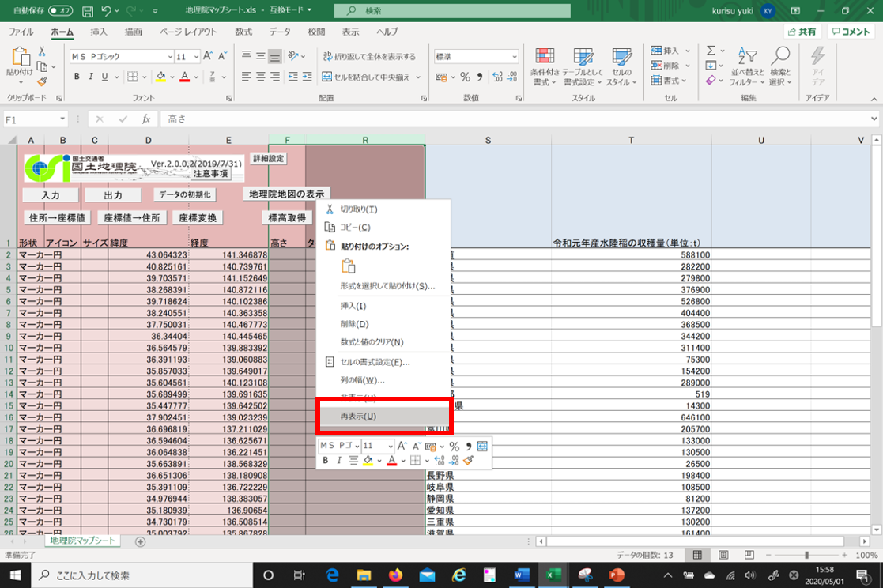
Task: Open Word from the Windows taskbar
Action: (x=522, y=575)
